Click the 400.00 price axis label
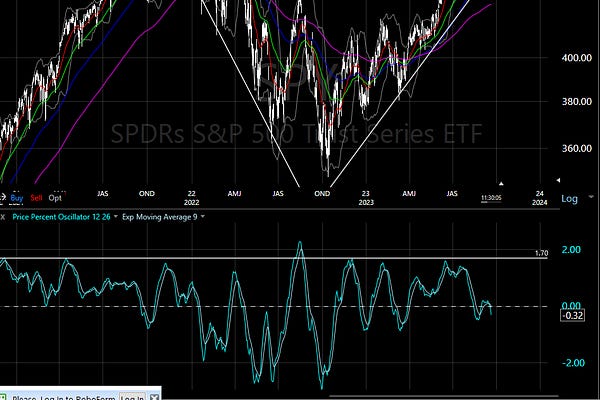The width and height of the screenshot is (600, 400). click(x=576, y=58)
